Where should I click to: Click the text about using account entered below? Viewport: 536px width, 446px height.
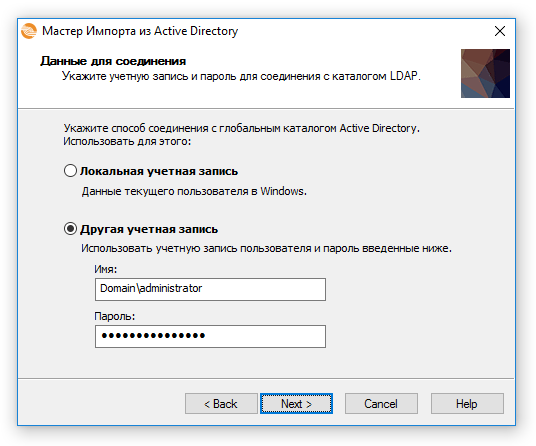[x=266, y=248]
